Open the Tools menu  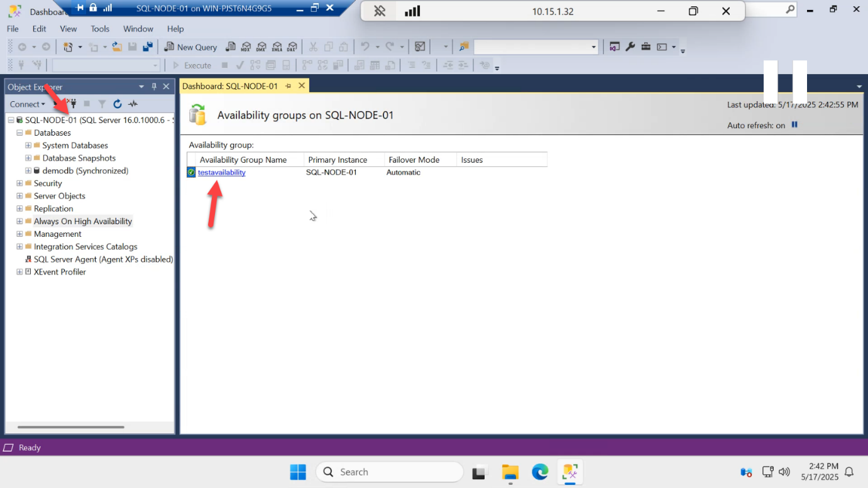coord(100,29)
